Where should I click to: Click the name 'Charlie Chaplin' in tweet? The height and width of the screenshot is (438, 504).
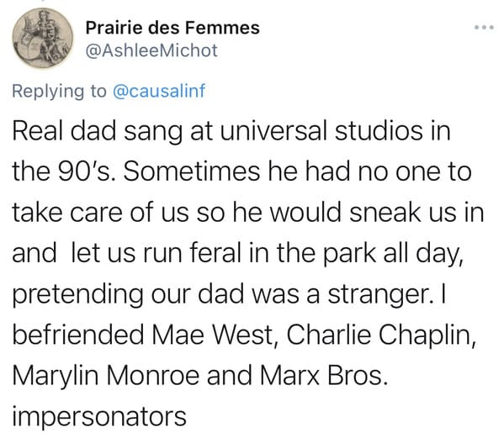coord(379,335)
